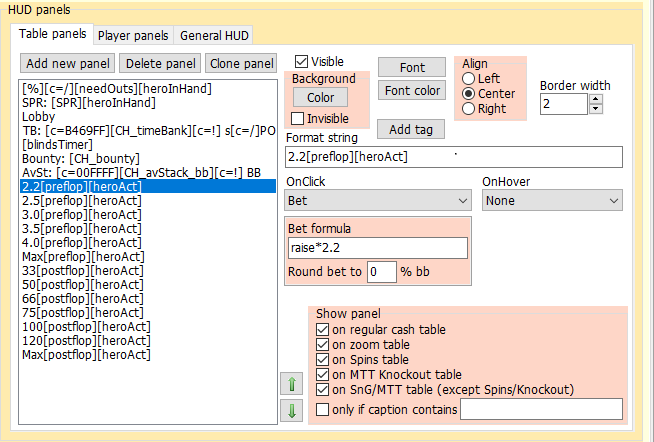Increase border width with up spinner

[x=596, y=99]
